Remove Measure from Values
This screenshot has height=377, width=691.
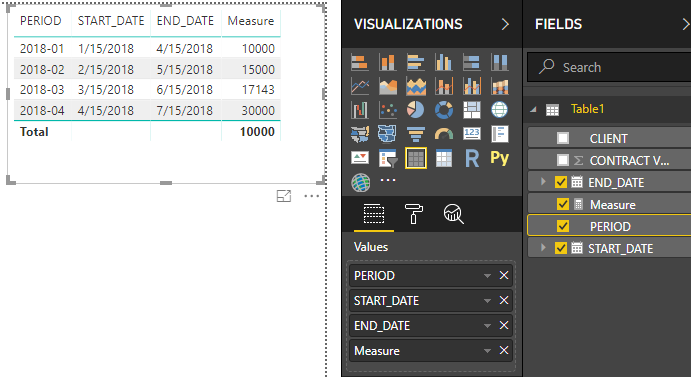click(x=504, y=351)
